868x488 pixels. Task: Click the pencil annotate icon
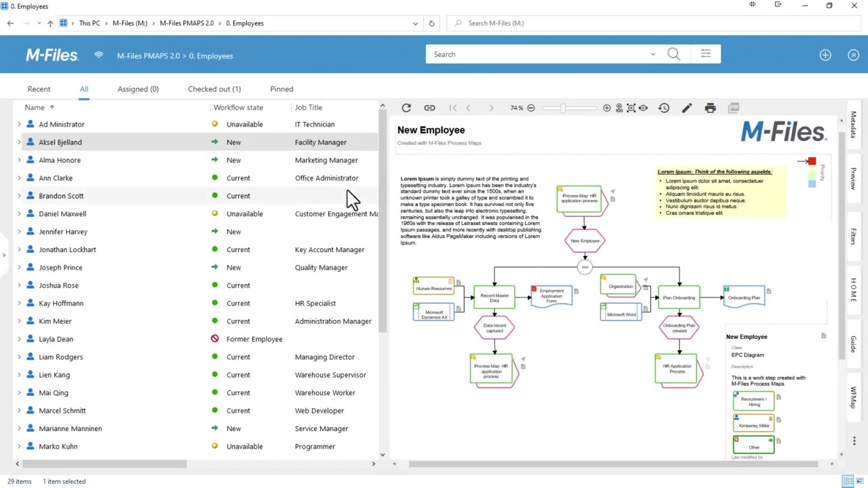point(687,108)
